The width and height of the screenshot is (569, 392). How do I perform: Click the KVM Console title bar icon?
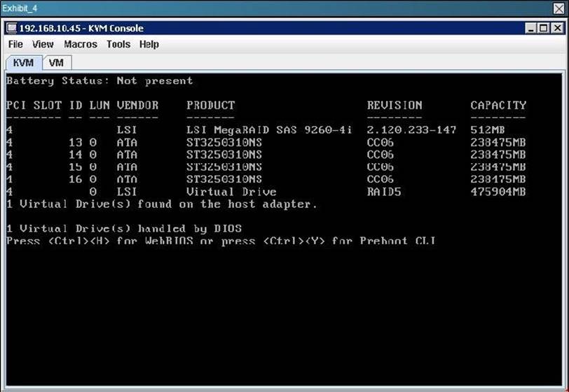coord(12,28)
